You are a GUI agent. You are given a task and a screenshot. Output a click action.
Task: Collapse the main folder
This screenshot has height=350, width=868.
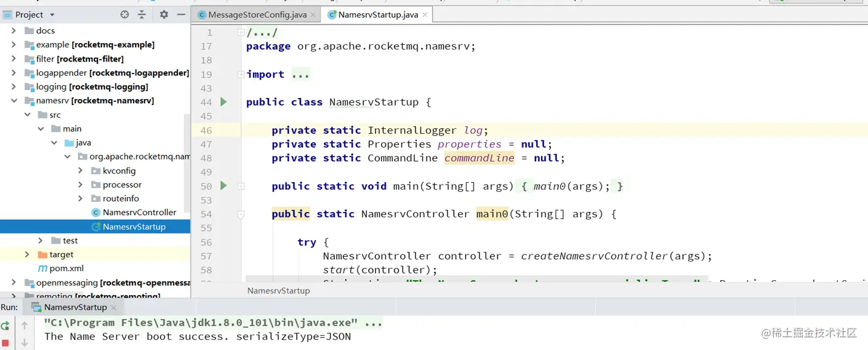click(41, 128)
